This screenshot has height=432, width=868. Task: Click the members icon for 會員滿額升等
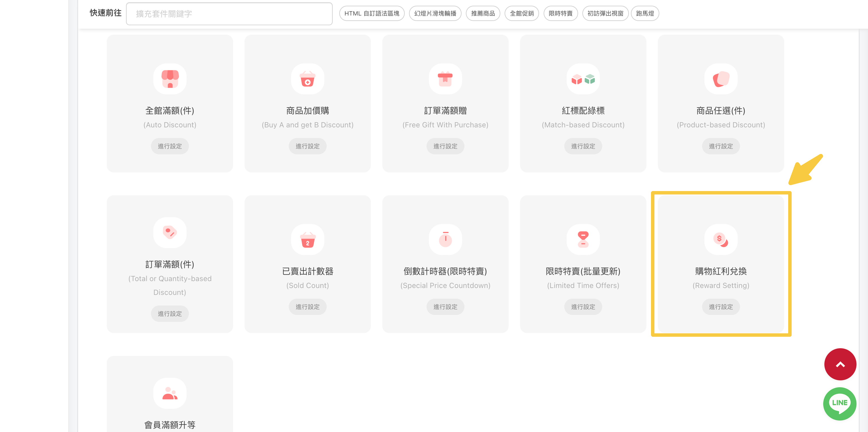[170, 393]
